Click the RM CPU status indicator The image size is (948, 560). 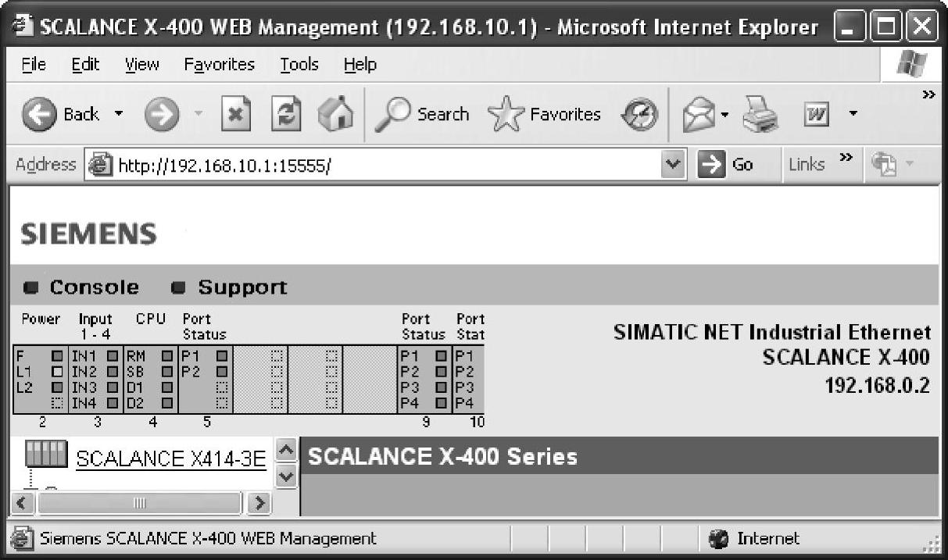166,356
